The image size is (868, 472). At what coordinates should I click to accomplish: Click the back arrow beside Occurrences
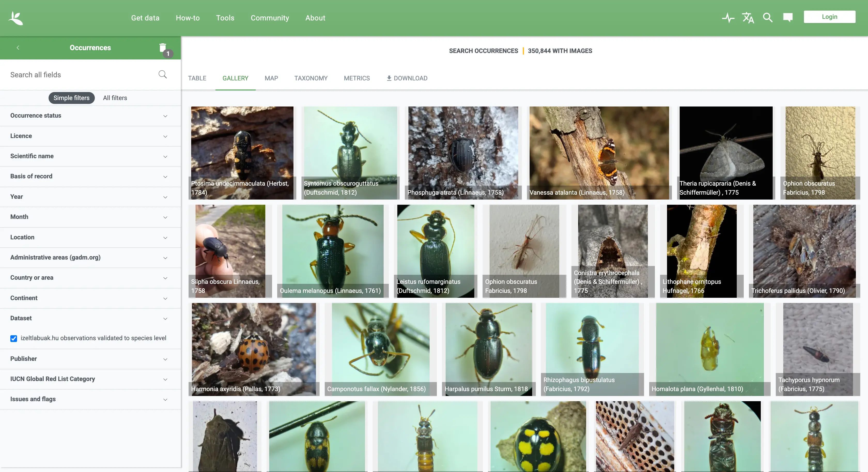pyautogui.click(x=18, y=48)
